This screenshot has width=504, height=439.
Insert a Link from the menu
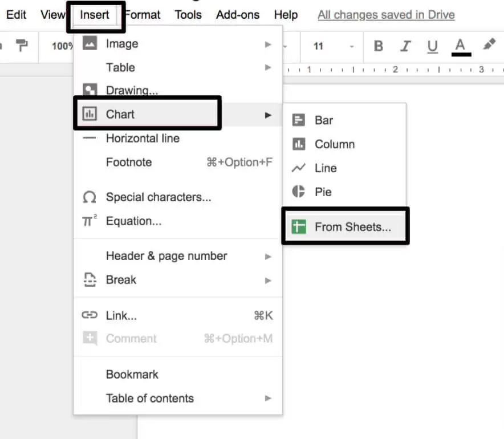point(121,315)
